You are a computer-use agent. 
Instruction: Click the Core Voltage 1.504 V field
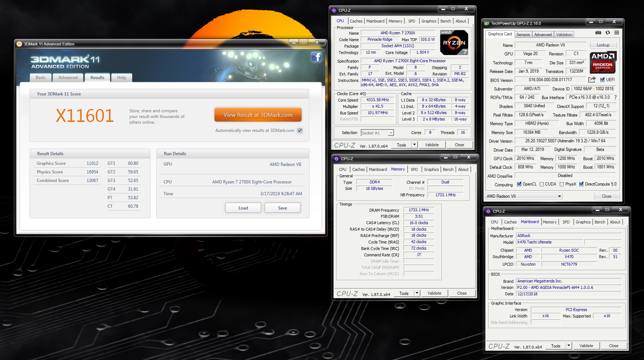pyautogui.click(x=423, y=53)
